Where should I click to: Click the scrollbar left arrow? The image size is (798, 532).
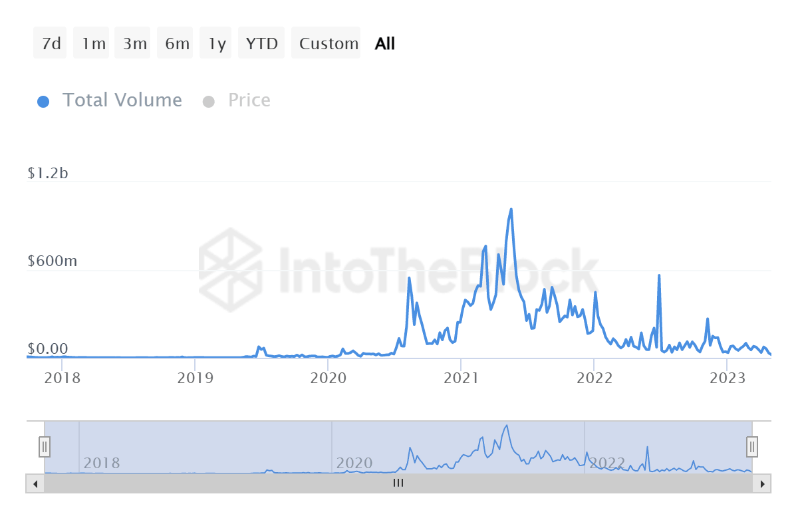click(34, 483)
